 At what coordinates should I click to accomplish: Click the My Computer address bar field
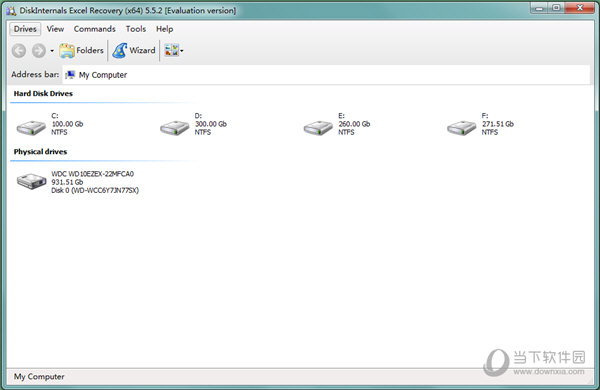pyautogui.click(x=326, y=75)
